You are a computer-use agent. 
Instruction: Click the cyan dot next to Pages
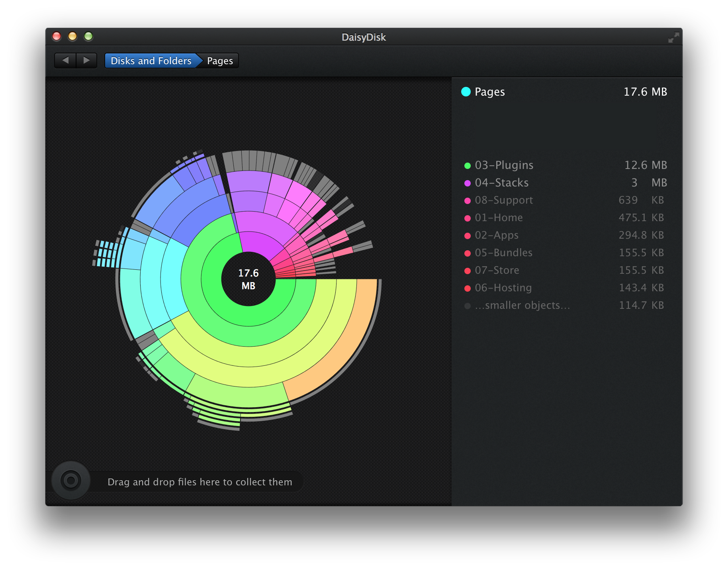[466, 92]
